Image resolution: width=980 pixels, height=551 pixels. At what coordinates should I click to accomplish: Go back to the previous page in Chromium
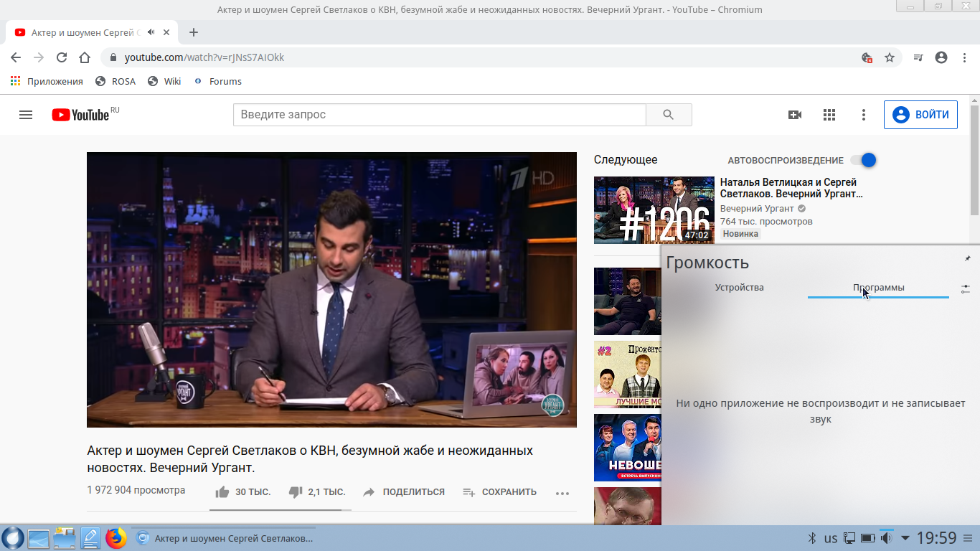point(16,57)
